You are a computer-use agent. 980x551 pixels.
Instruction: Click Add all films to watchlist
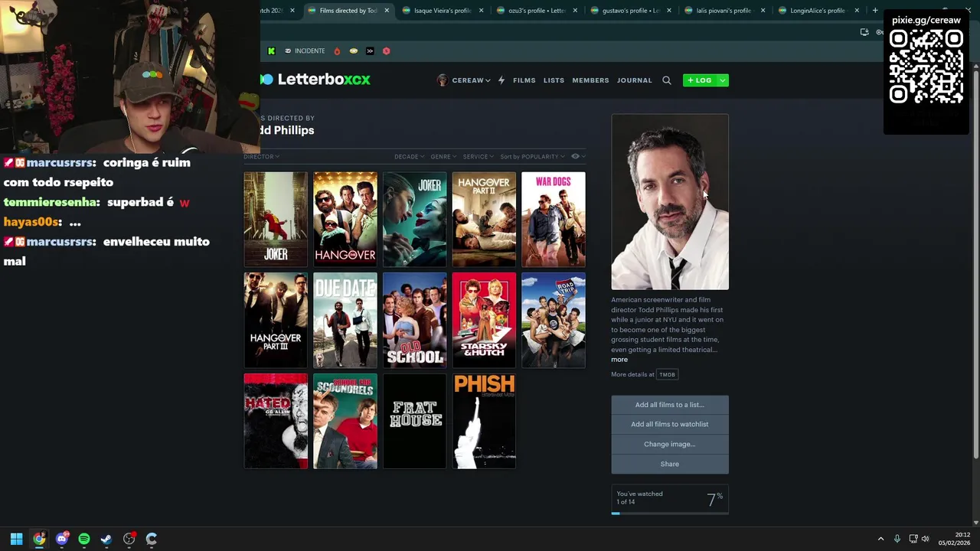click(x=670, y=424)
